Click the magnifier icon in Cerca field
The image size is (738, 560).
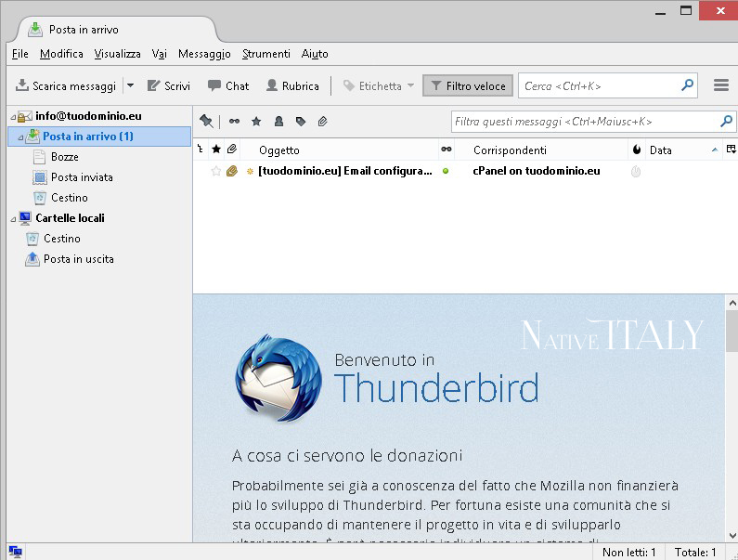click(x=687, y=85)
